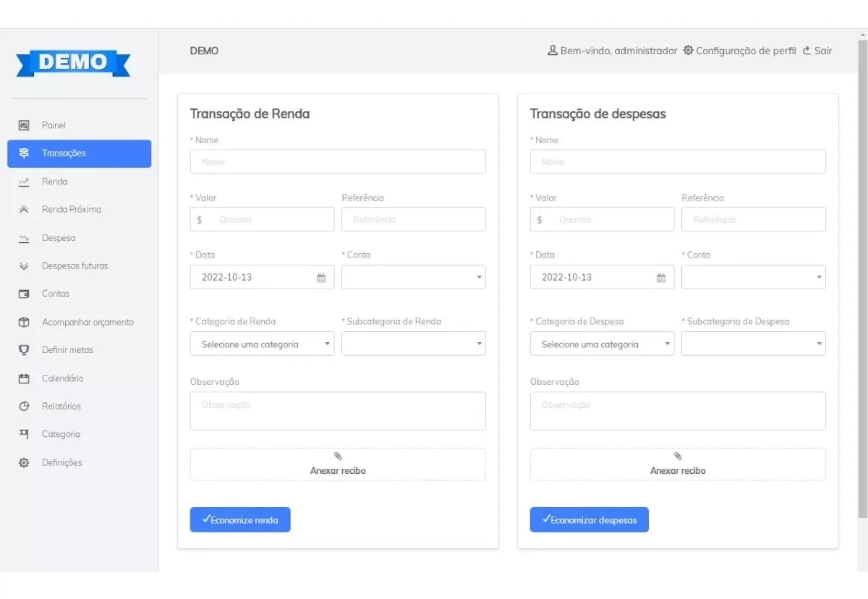Click the Contas wallet icon
Viewport: 868px width, 599px height.
tap(24, 294)
